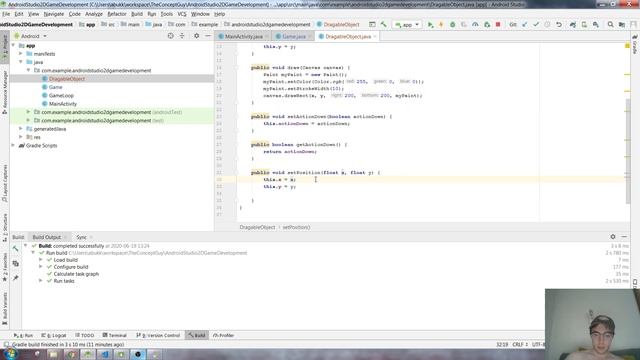Expand the Run tasks entry
Image resolution: width=640 pixels, height=360 pixels.
coord(41,281)
